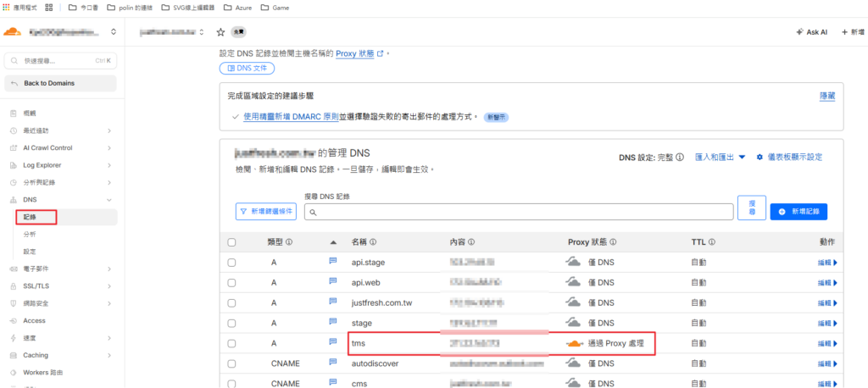Open the 使用精靈新增 DMARC 原則 link
Screen dimensions: 868x388
pos(292,118)
